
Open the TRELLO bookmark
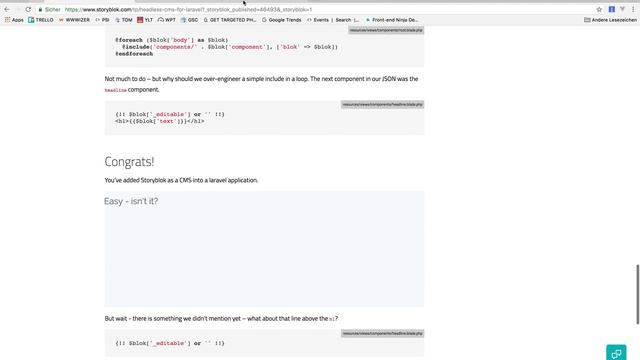41,20
